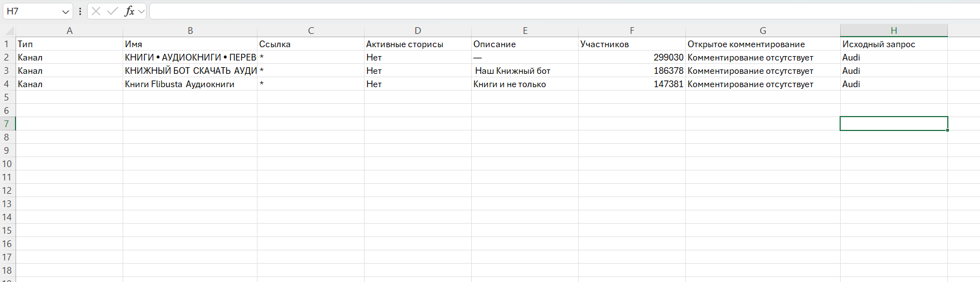
Task: Select column F header
Action: pos(632,31)
